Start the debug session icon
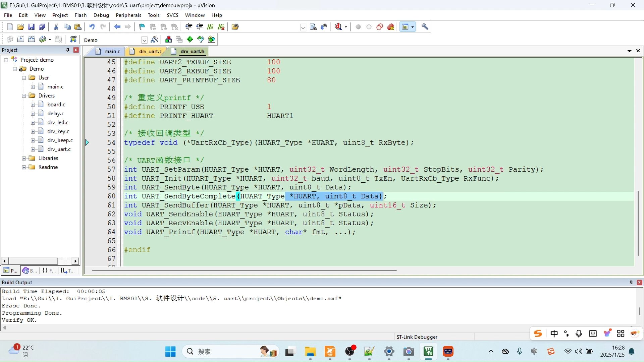 click(x=338, y=27)
